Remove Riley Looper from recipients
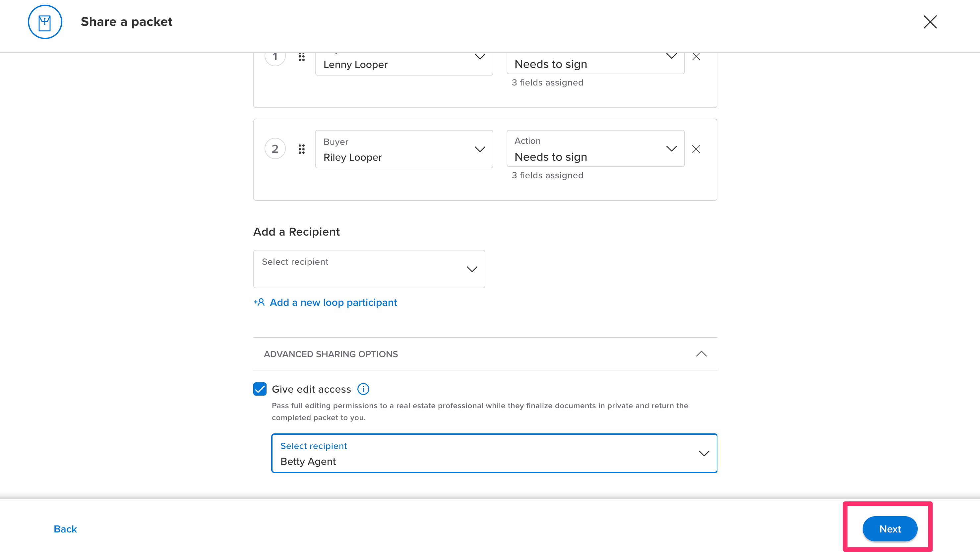980x552 pixels. pyautogui.click(x=696, y=149)
